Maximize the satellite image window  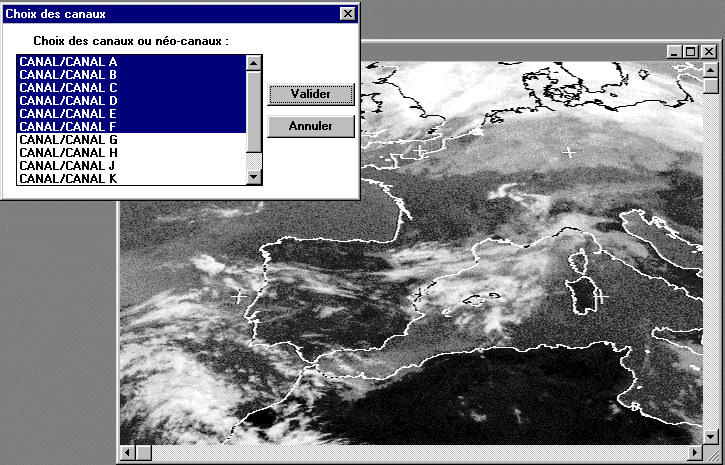tap(690, 51)
